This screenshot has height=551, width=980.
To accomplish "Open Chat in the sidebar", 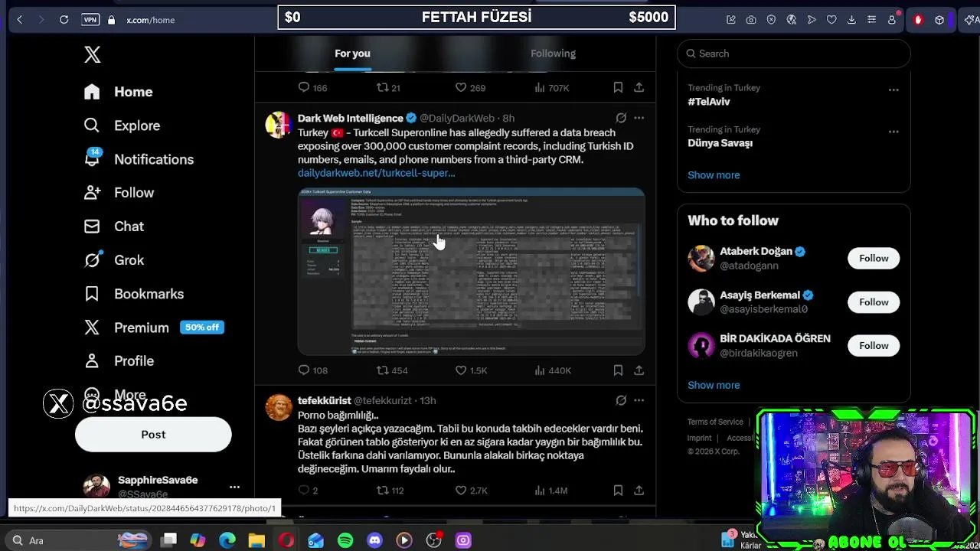I will (x=114, y=227).
